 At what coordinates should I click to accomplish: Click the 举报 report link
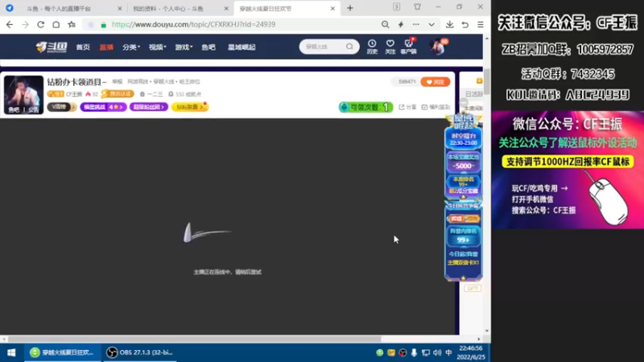[x=117, y=82]
